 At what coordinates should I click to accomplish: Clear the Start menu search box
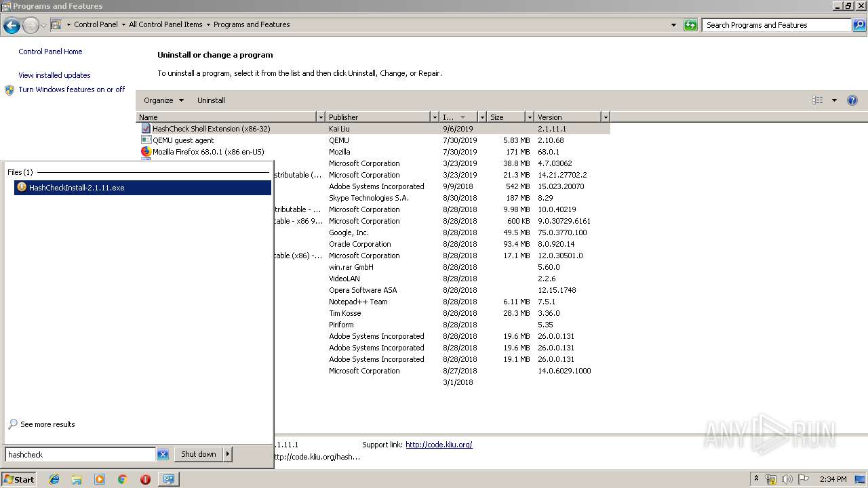pos(163,455)
